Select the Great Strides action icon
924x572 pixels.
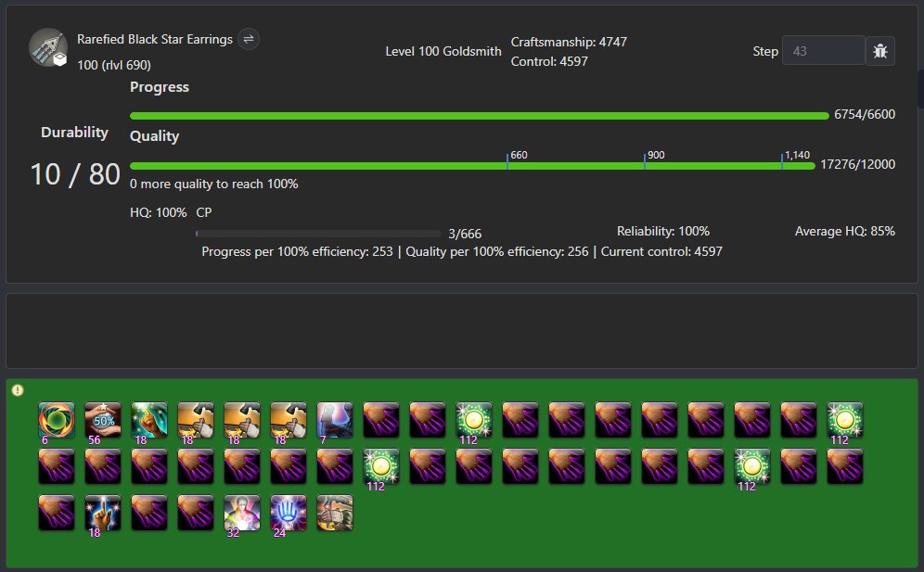click(242, 513)
